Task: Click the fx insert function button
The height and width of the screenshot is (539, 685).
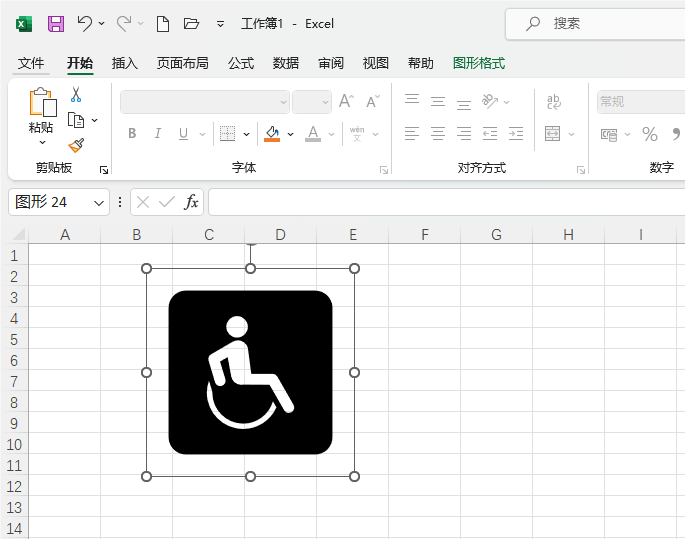Action: pos(191,202)
